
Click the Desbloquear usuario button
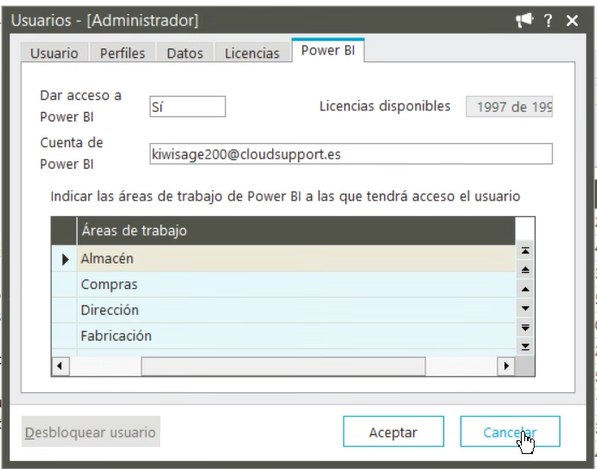91,432
